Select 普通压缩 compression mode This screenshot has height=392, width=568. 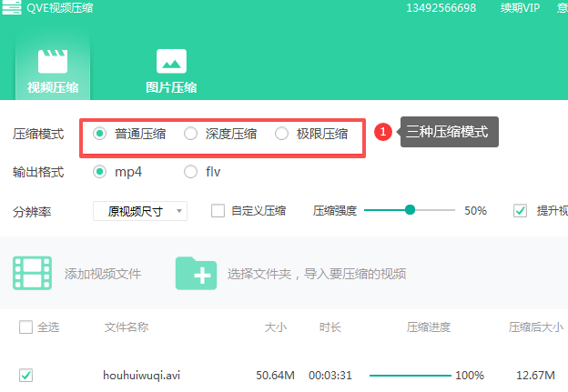[x=100, y=134]
